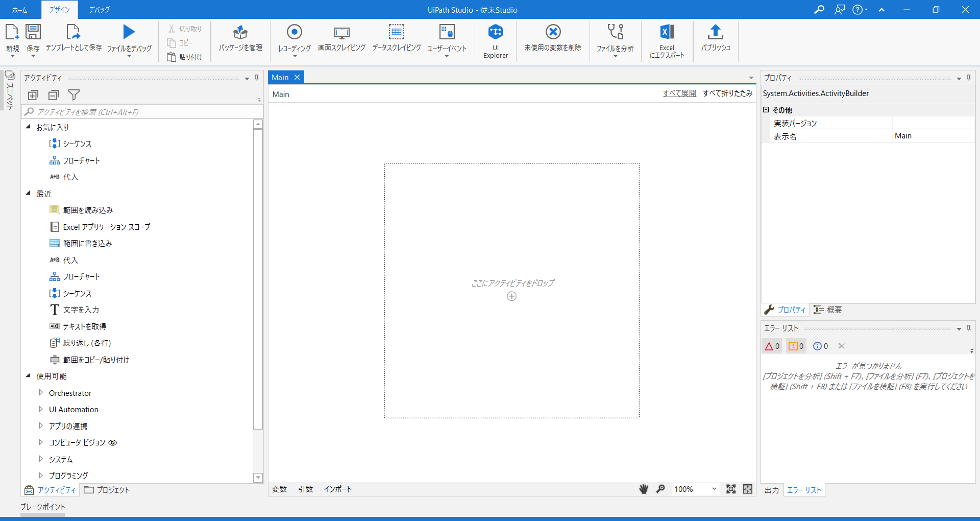Expand the Orchestrator activity group
980x521 pixels.
41,393
